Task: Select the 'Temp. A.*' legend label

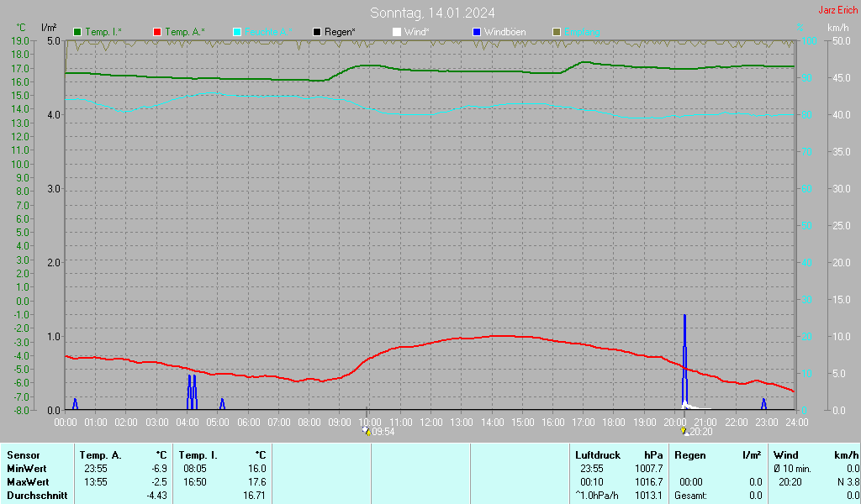Action: pyautogui.click(x=185, y=33)
